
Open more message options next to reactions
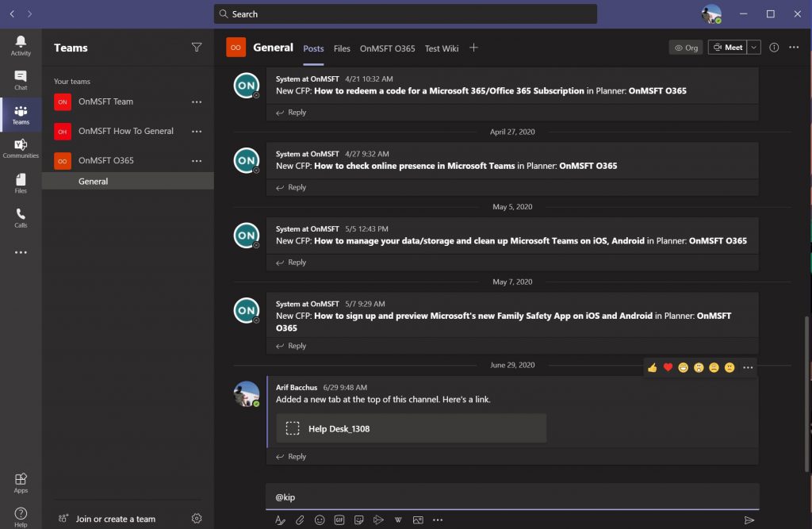pyautogui.click(x=748, y=367)
